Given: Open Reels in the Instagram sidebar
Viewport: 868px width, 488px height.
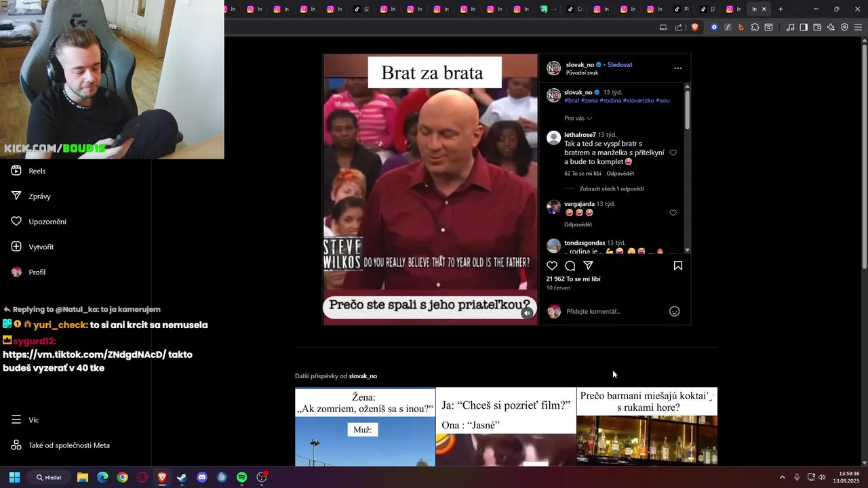Looking at the screenshot, I should (28, 171).
